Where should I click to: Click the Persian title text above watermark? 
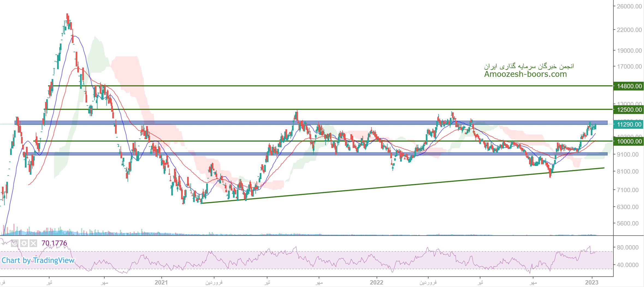(529, 66)
